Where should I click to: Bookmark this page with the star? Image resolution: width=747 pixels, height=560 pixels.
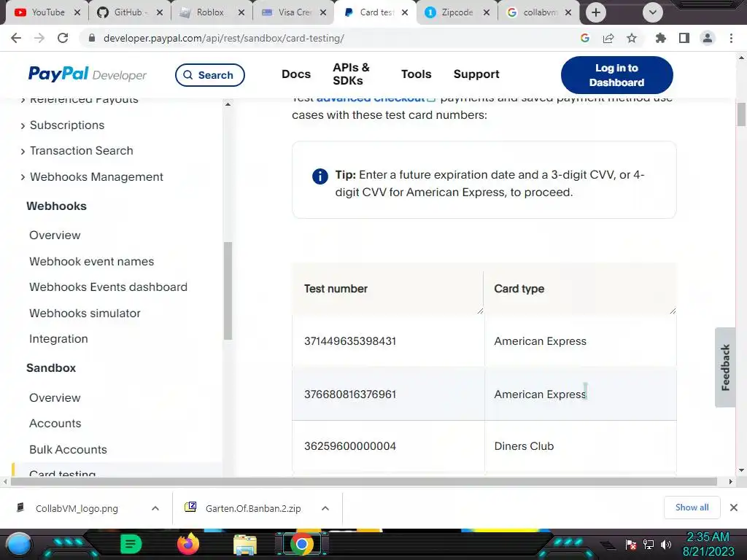point(632,38)
